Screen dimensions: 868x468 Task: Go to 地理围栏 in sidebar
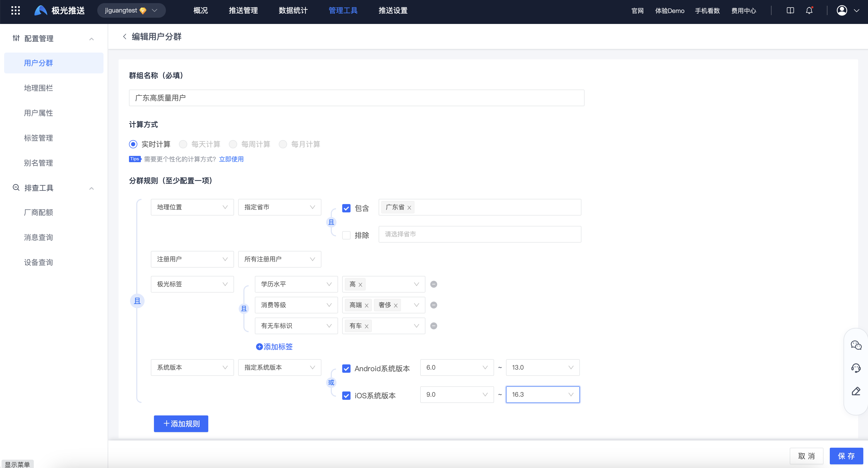coord(38,88)
